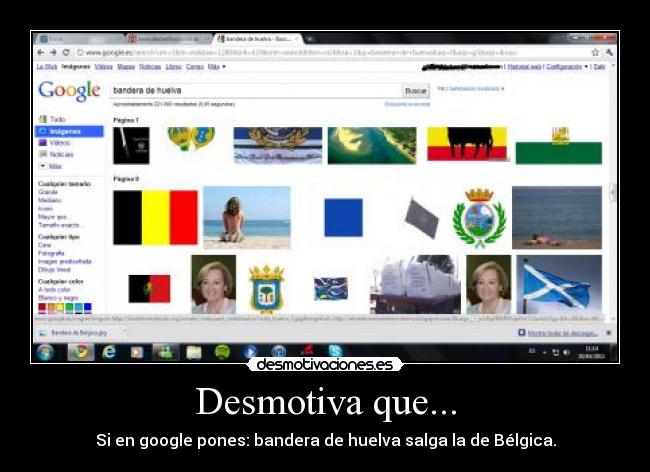Viewport: 650px width, 472px height.
Task: Close the downloads bar with the X
Action: [x=609, y=332]
